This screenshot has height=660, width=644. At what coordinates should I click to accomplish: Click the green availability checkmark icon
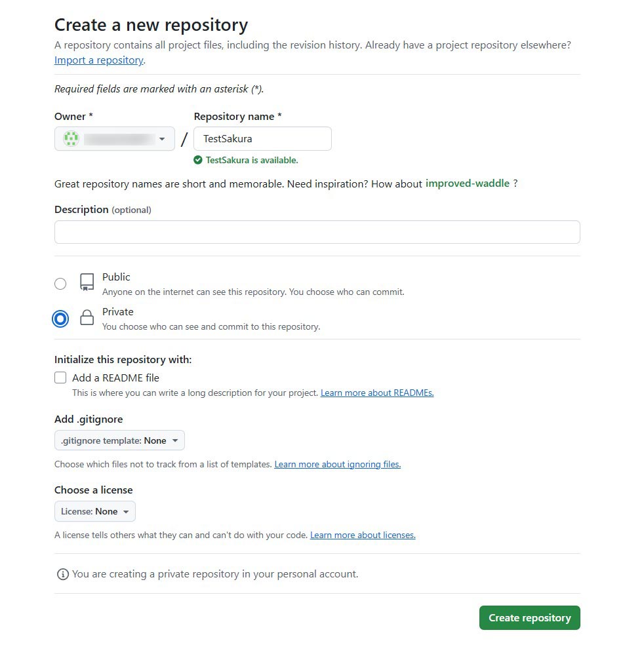click(x=198, y=160)
